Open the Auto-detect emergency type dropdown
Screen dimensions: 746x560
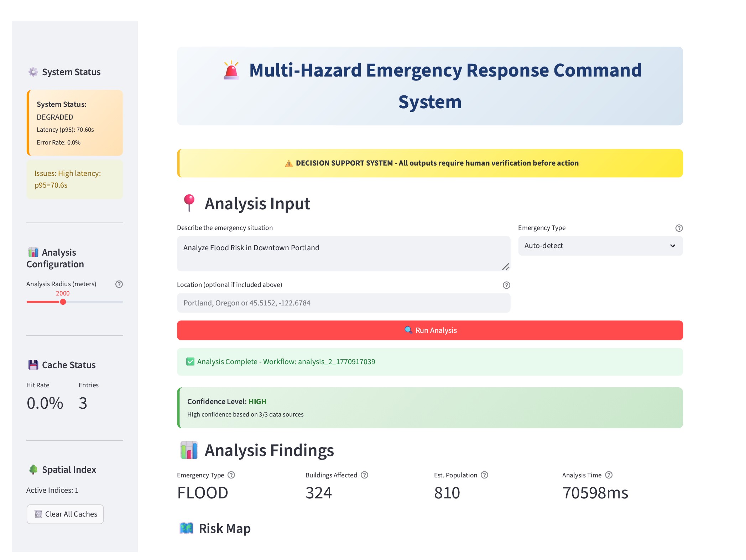(x=600, y=246)
